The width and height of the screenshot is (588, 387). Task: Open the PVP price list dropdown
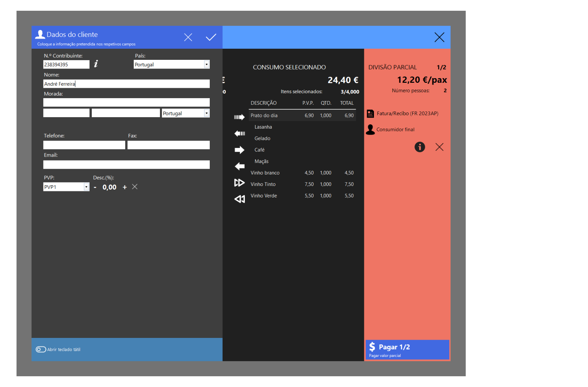[x=86, y=187]
